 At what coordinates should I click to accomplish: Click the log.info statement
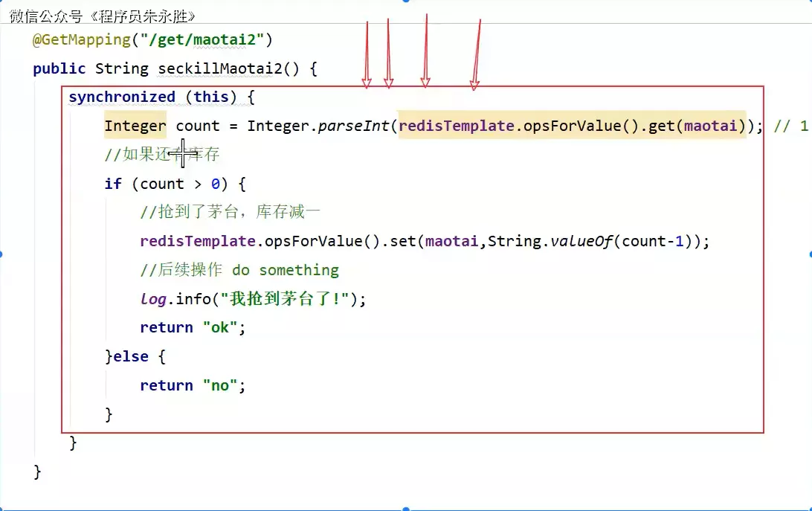click(253, 299)
